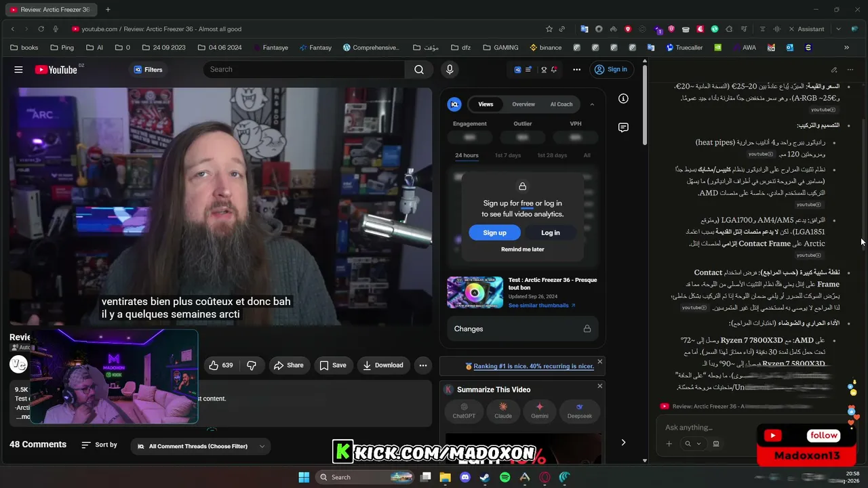
Task: Expand All Comment Threads filter dropdown
Action: [200, 446]
